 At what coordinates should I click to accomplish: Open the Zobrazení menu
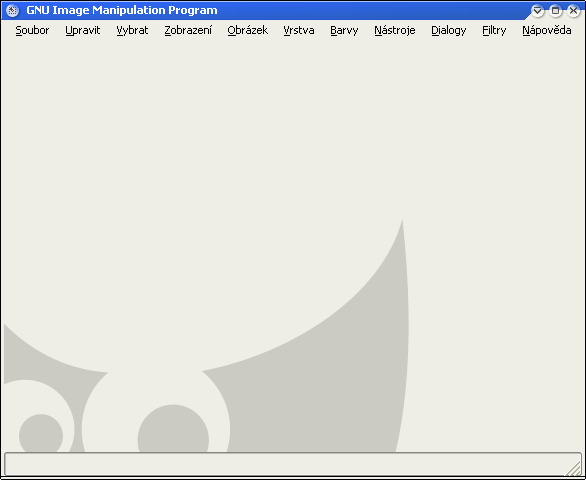(x=188, y=30)
